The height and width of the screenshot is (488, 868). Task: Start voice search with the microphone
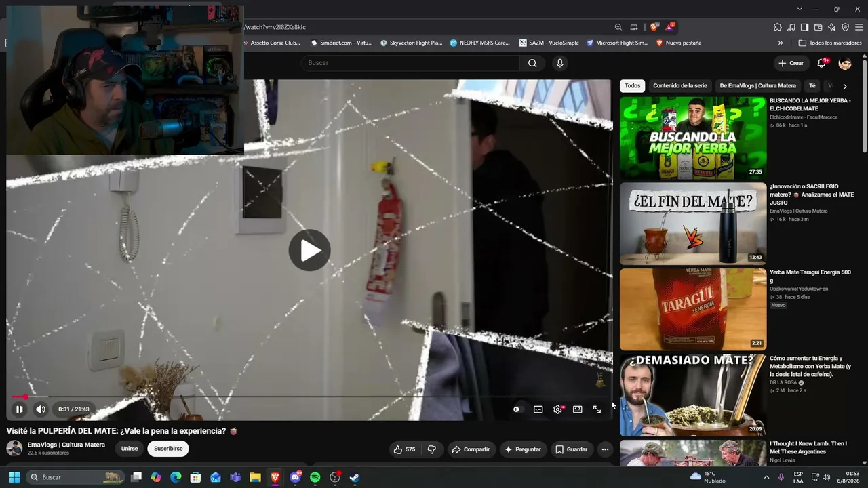[559, 63]
